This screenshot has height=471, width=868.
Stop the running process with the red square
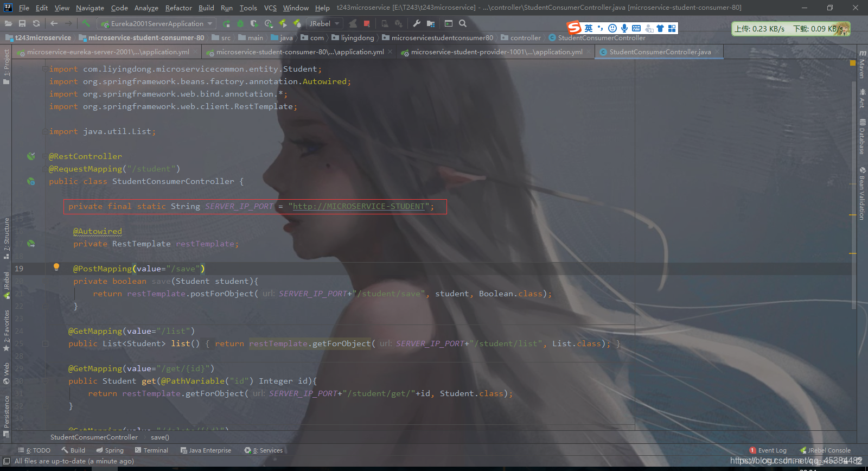pyautogui.click(x=367, y=23)
